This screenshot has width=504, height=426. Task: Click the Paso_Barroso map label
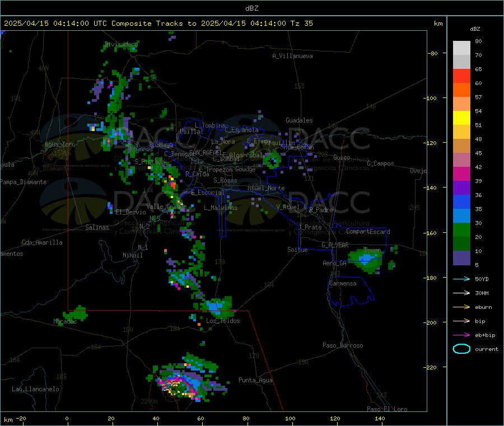pos(343,345)
